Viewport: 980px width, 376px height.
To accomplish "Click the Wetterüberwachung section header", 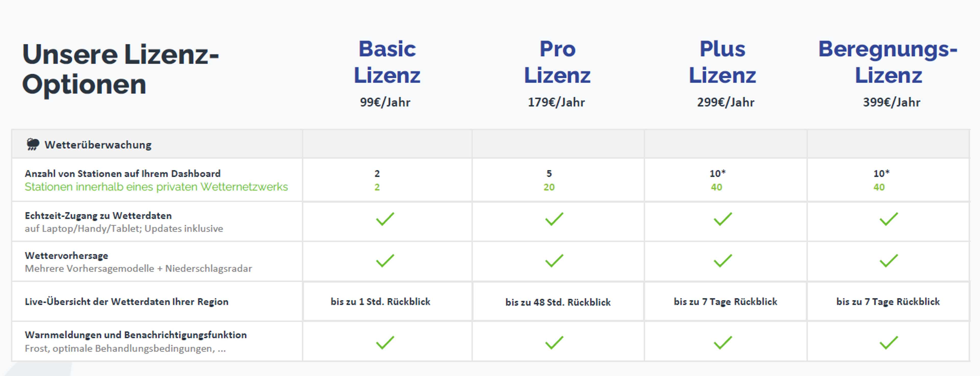I will click(x=98, y=145).
